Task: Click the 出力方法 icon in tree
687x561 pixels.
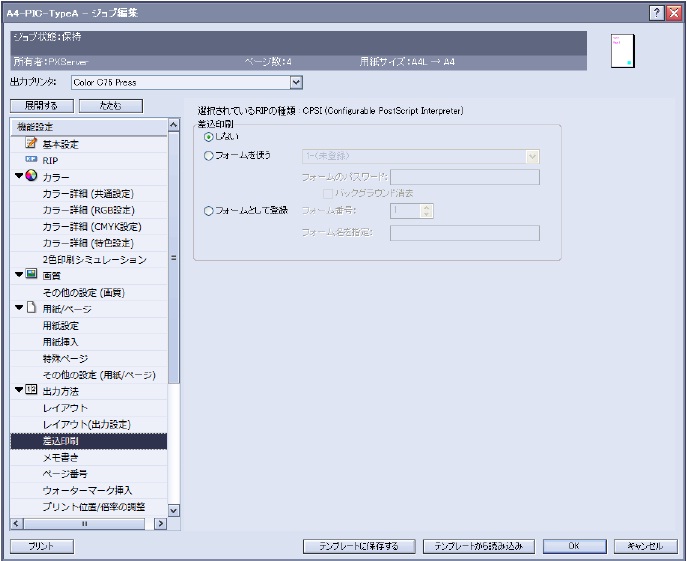Action: click(31, 391)
